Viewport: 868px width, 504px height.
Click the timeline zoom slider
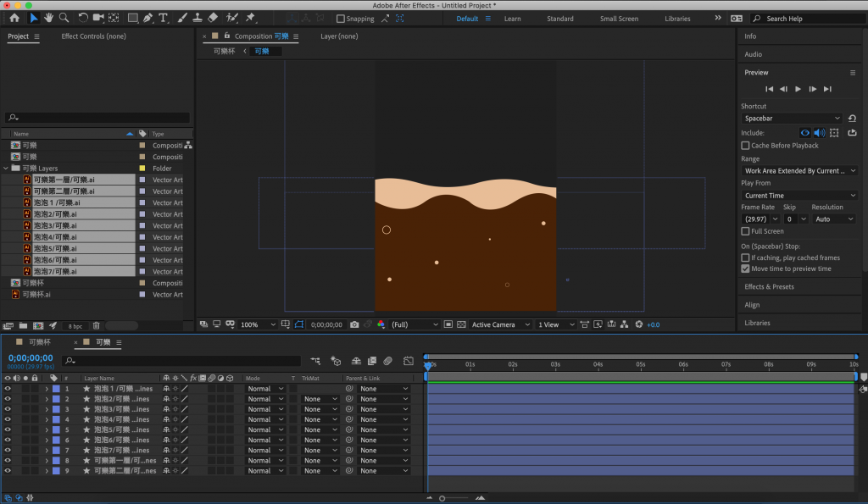pyautogui.click(x=442, y=498)
